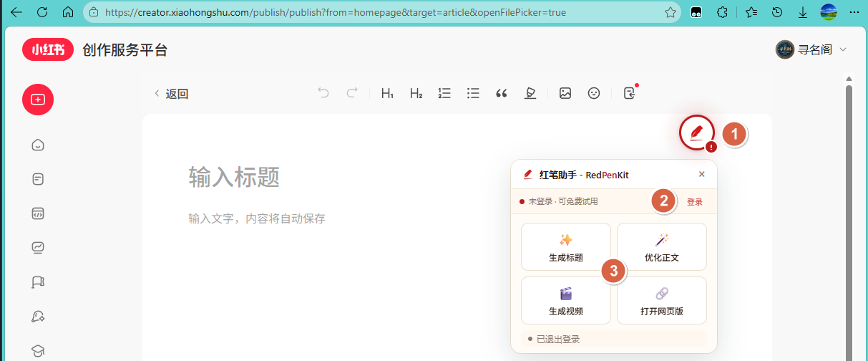The image size is (868, 361).
Task: Open the sidebar flag activity icon
Action: tap(39, 282)
